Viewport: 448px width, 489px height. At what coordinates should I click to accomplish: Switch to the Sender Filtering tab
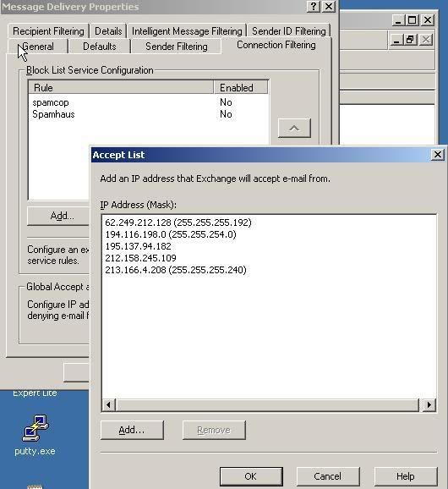coord(177,47)
